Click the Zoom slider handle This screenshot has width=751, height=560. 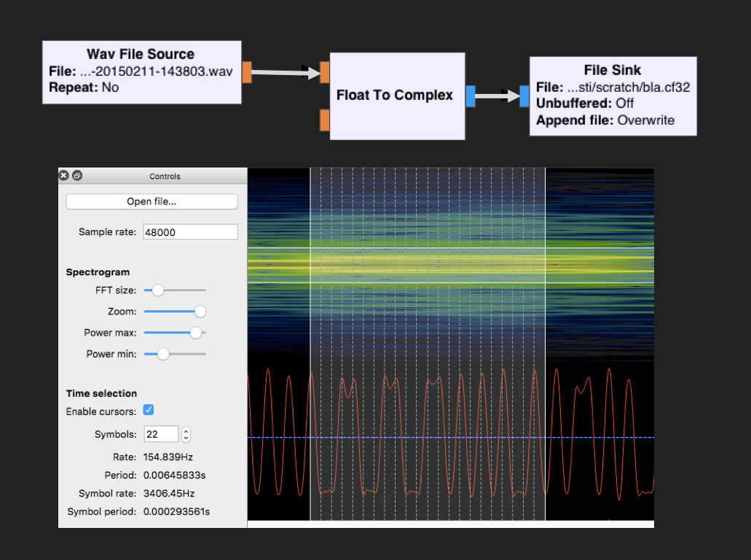pyautogui.click(x=200, y=312)
